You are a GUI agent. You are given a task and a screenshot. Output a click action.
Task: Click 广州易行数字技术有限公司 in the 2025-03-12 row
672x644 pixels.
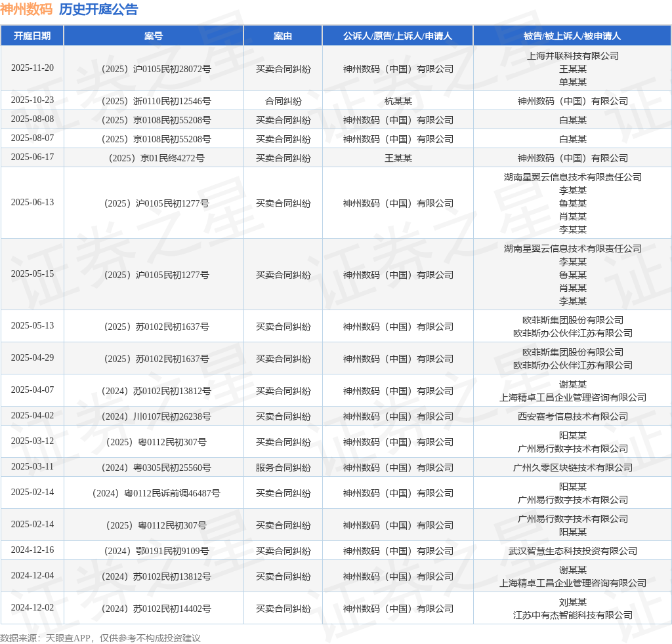[x=572, y=449]
